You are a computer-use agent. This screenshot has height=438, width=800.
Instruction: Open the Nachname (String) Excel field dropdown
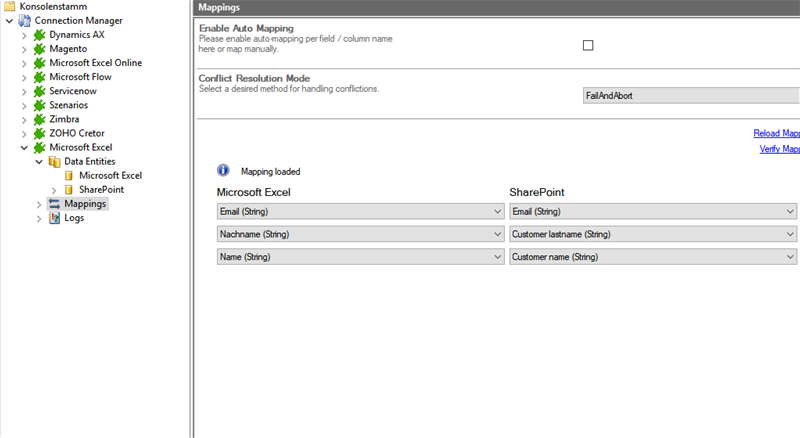tap(360, 234)
